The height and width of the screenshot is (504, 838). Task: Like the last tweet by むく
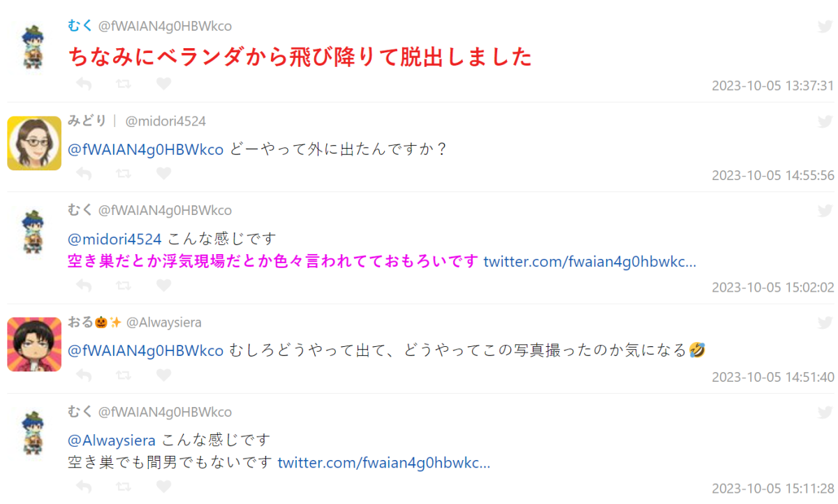(163, 487)
